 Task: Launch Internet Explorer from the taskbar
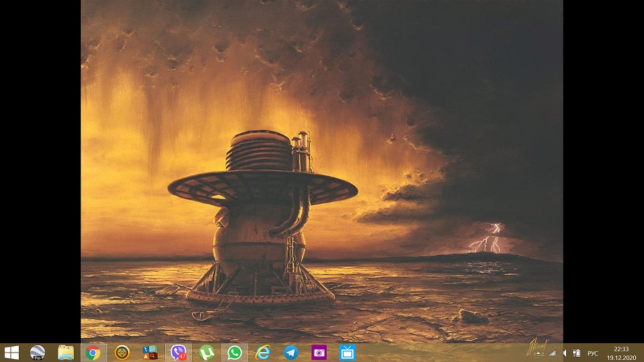point(263,353)
